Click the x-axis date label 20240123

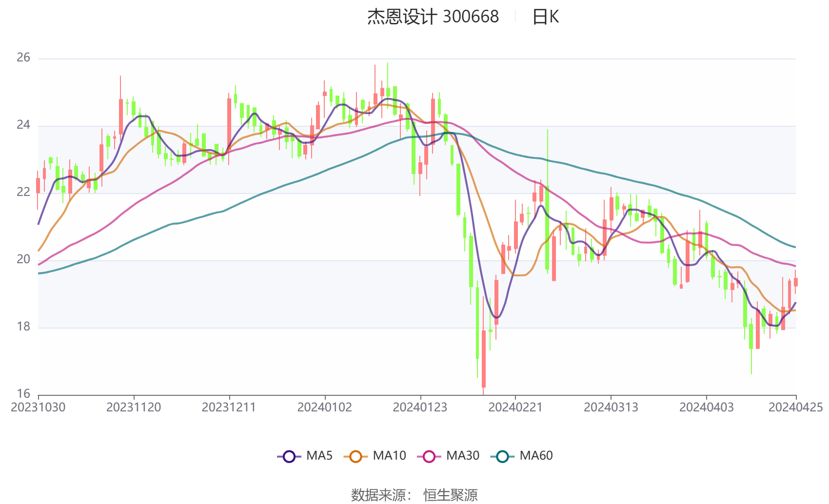420,407
